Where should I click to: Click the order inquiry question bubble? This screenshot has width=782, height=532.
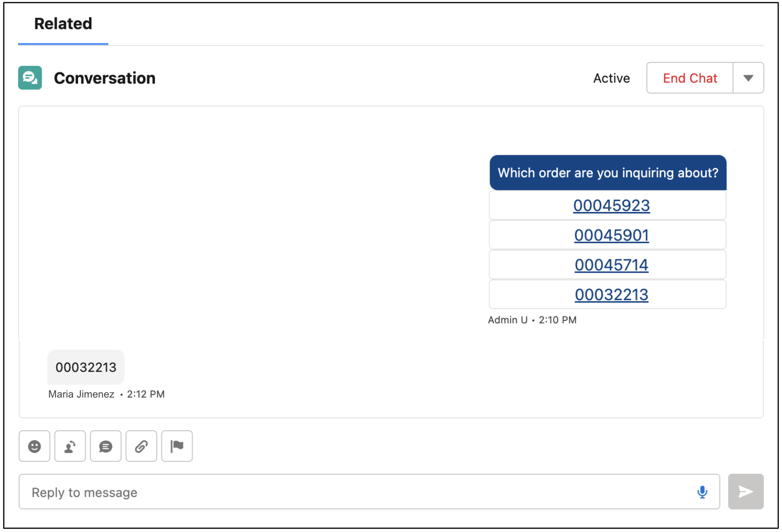click(607, 172)
